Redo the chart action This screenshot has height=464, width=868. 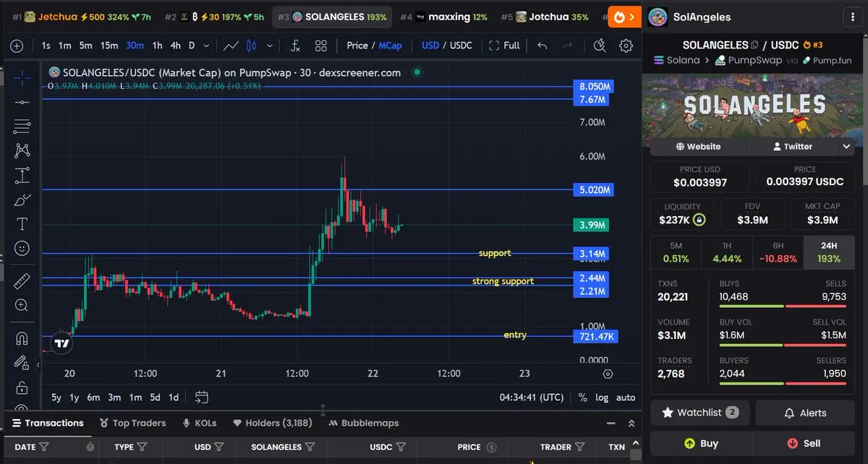[x=568, y=46]
